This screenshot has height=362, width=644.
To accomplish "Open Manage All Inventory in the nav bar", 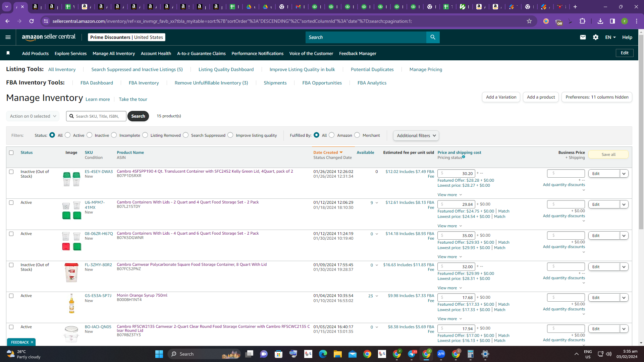I will coord(114,53).
